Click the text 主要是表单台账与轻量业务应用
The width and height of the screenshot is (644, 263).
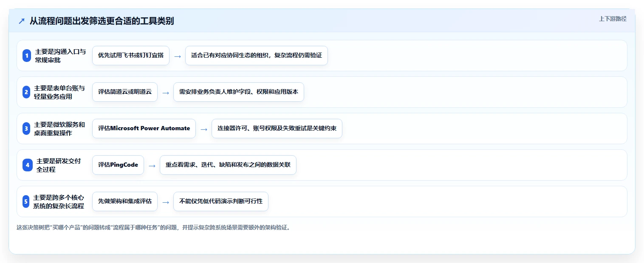(x=59, y=92)
